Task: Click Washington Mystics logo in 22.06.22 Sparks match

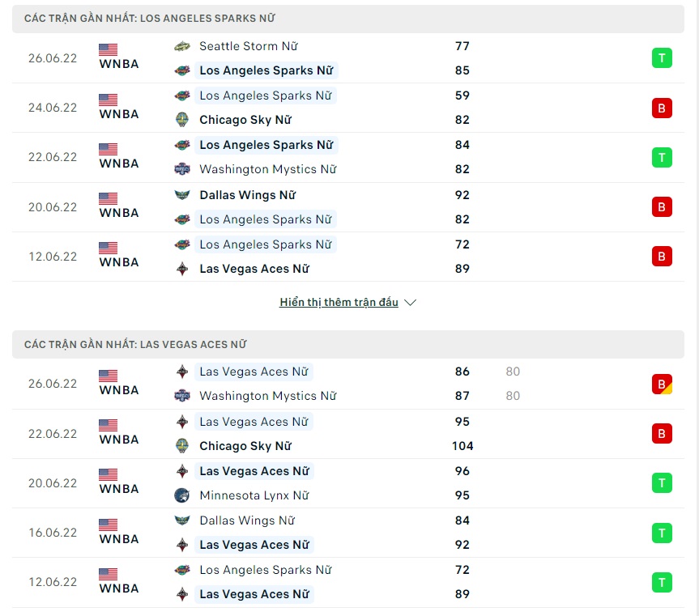Action: [182, 169]
